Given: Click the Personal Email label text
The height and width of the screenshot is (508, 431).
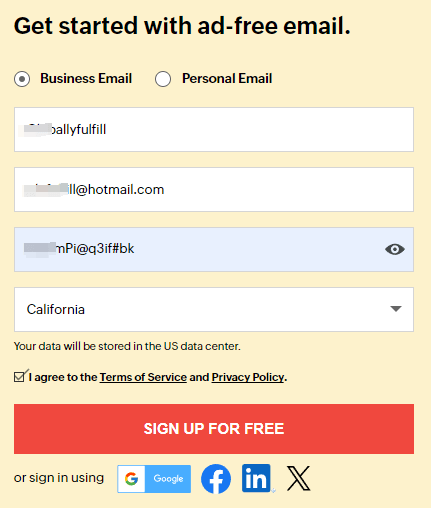Looking at the screenshot, I should coord(227,79).
